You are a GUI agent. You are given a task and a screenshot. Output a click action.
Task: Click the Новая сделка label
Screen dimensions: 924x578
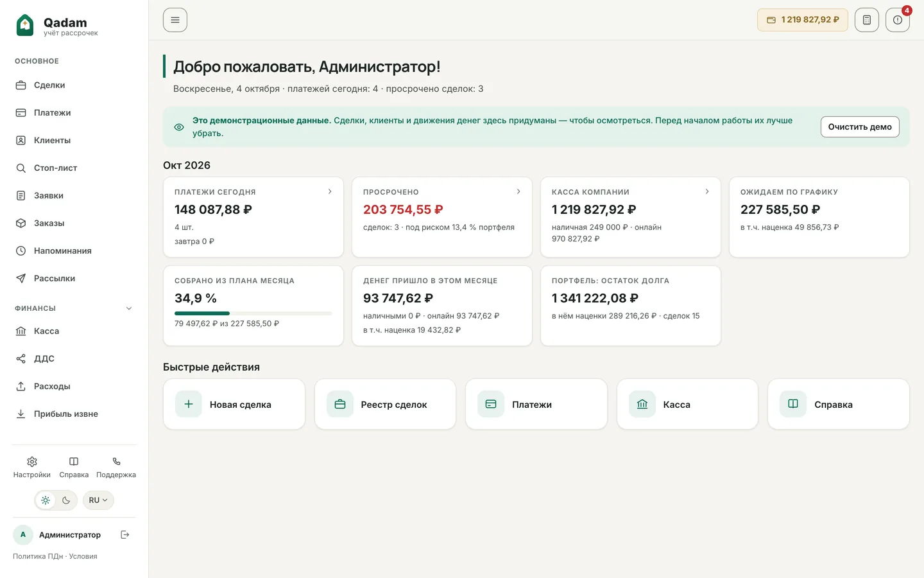coord(241,405)
